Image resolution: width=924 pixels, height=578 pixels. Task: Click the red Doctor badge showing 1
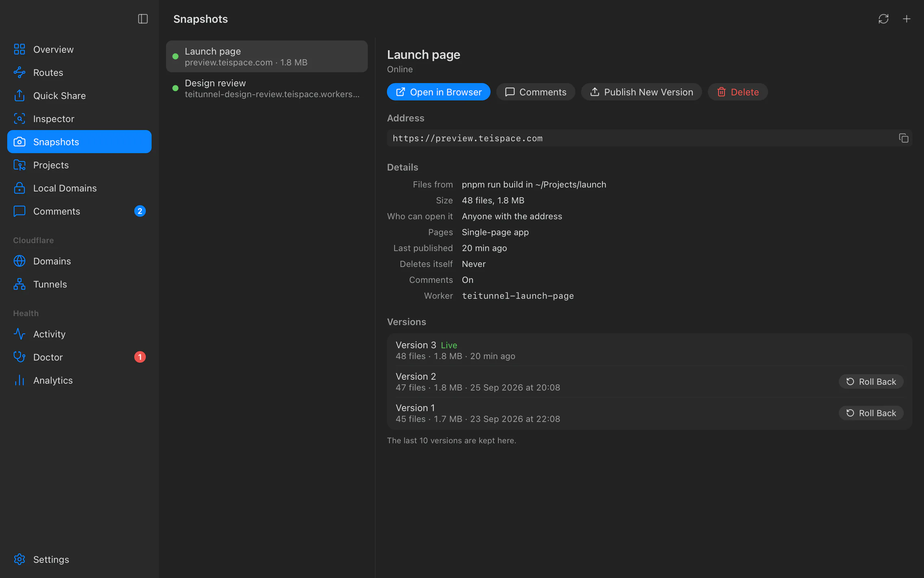point(140,357)
